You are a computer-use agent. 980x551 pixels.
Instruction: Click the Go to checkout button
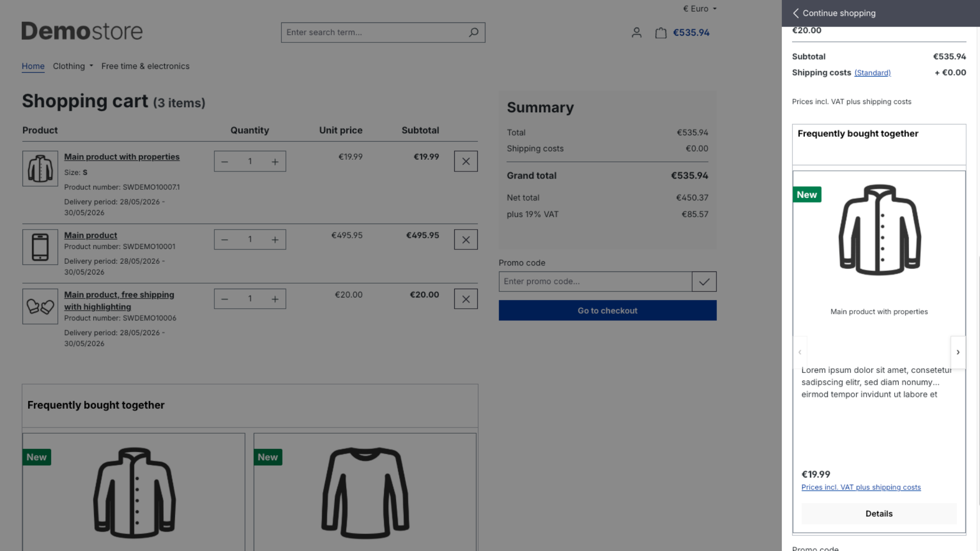coord(607,311)
